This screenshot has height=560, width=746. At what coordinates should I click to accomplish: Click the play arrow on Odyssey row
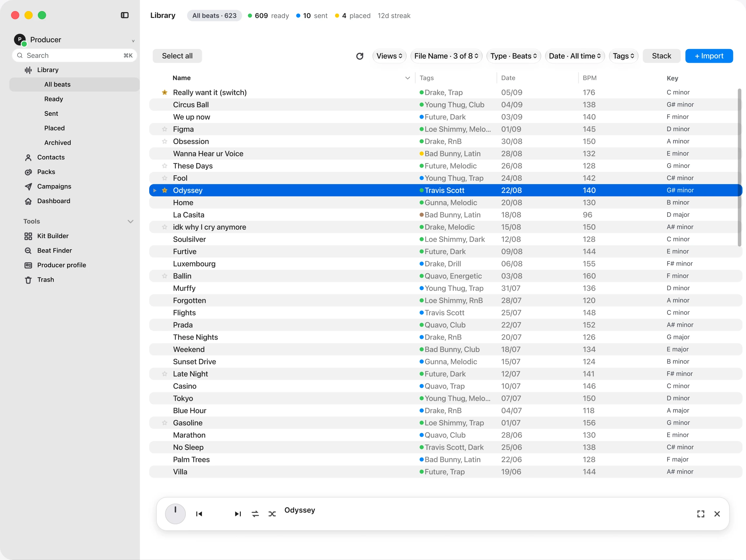tap(155, 190)
